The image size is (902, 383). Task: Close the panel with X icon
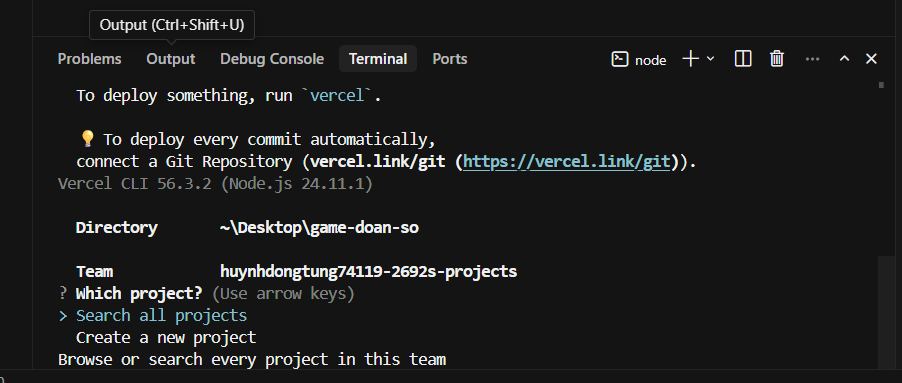pyautogui.click(x=872, y=59)
